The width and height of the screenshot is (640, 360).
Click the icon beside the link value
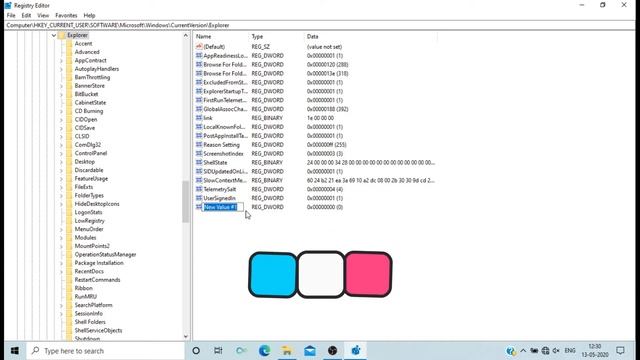pos(199,118)
